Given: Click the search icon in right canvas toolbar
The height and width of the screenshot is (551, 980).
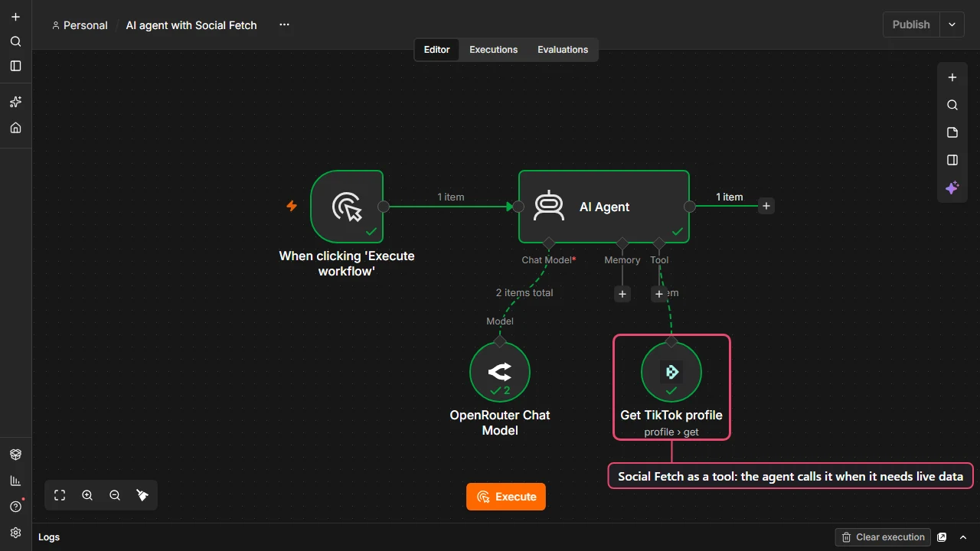Looking at the screenshot, I should pos(952,105).
